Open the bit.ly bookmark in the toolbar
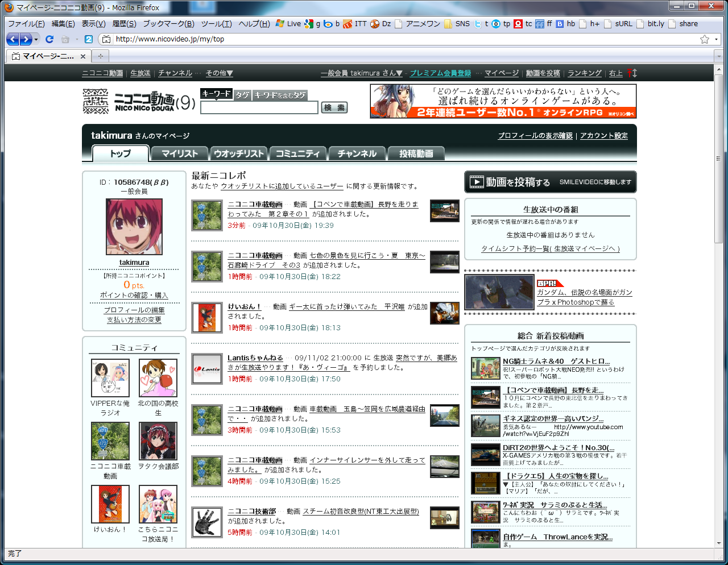The width and height of the screenshot is (728, 565). pyautogui.click(x=651, y=24)
